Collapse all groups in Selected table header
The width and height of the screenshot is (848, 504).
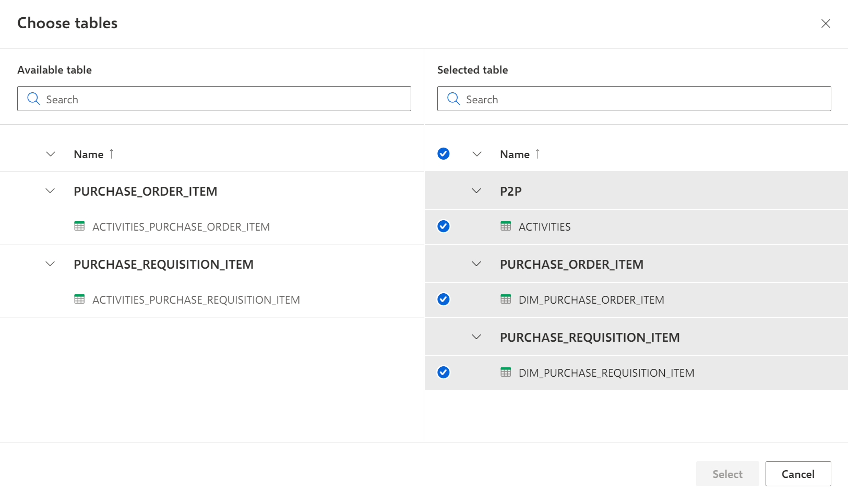477,154
